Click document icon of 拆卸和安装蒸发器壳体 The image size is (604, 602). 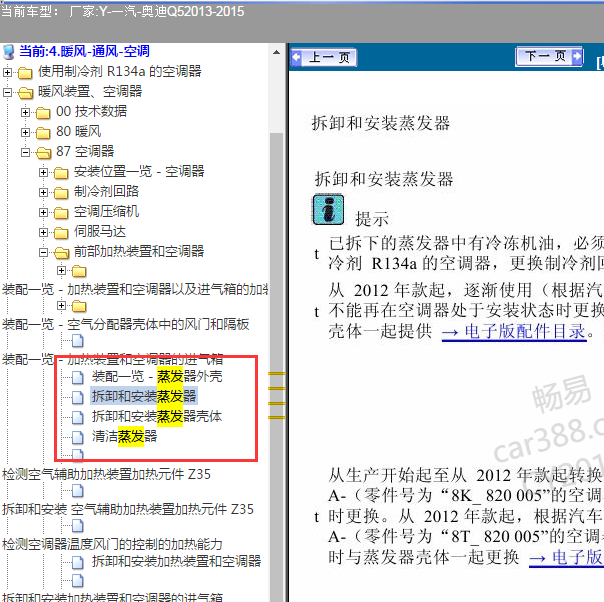77,417
